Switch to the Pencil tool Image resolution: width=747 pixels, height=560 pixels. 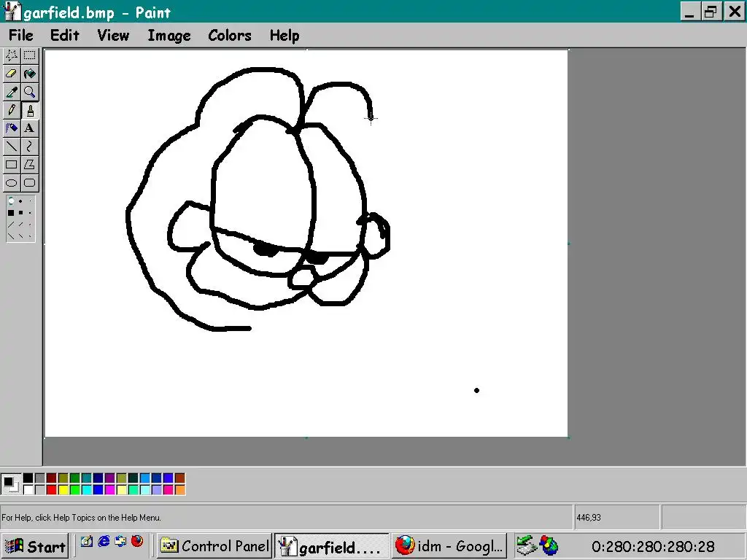[12, 110]
